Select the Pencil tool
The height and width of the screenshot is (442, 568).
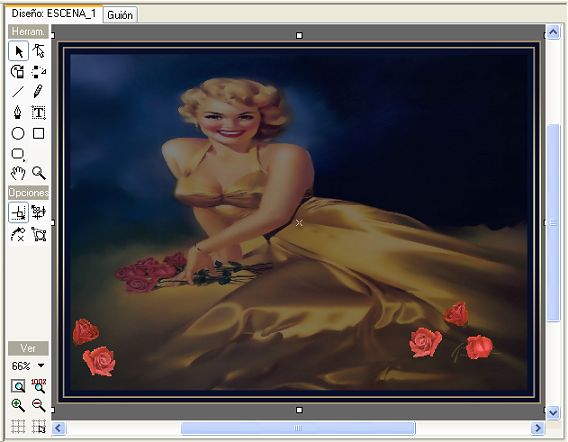38,92
